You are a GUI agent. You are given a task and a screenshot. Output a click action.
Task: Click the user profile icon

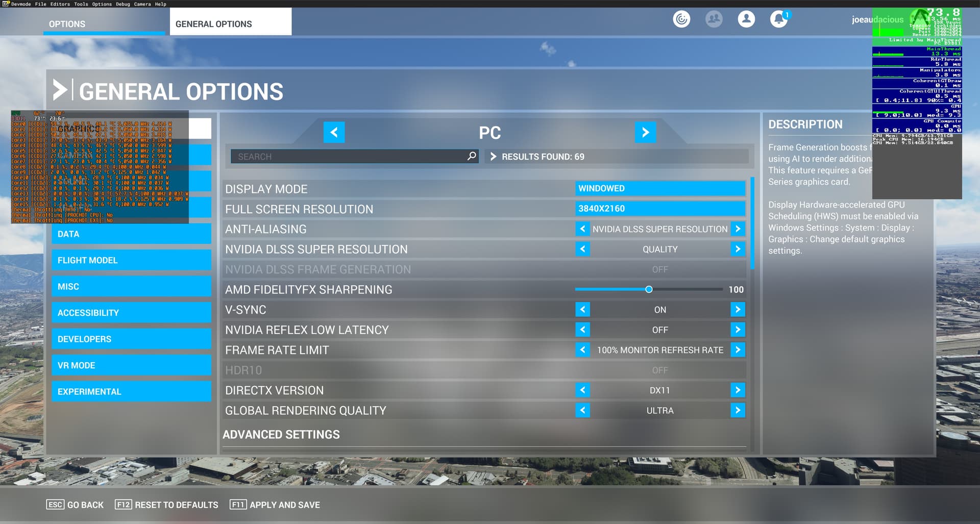(746, 19)
